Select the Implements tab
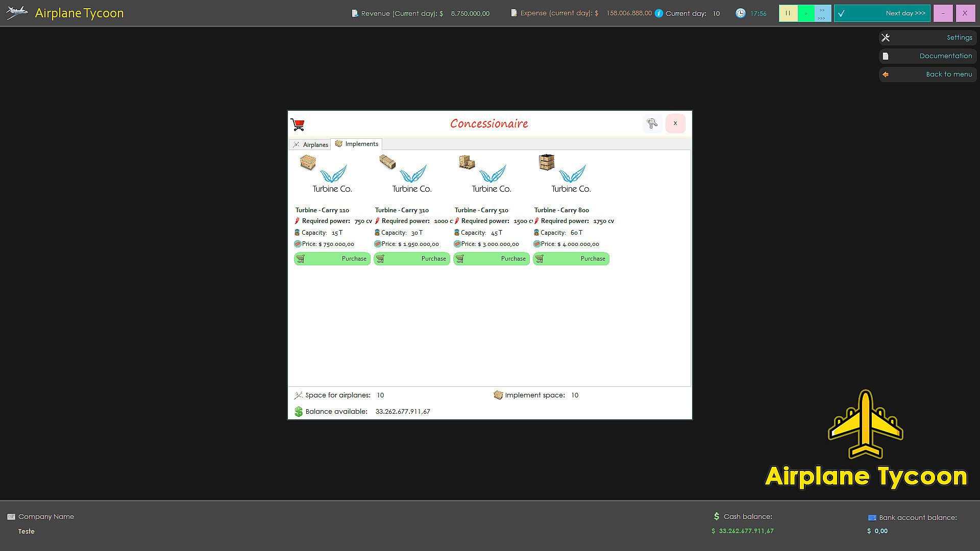Image resolution: width=980 pixels, height=551 pixels. point(357,144)
